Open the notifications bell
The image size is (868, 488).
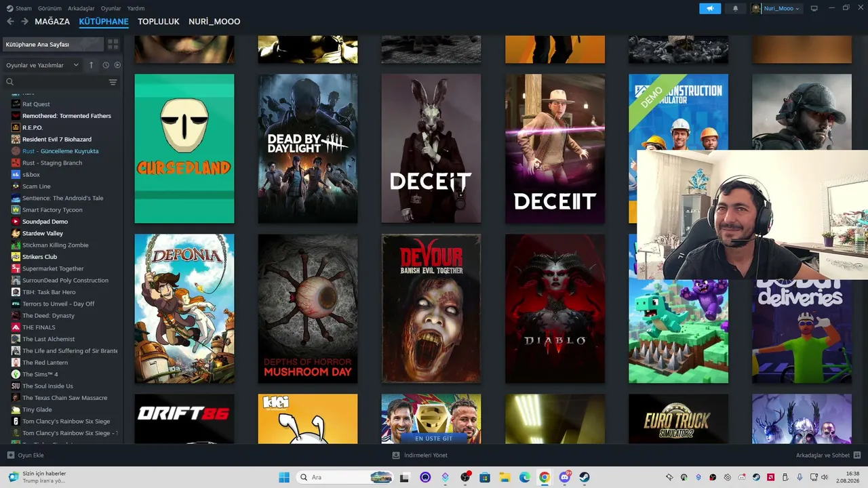tap(736, 8)
